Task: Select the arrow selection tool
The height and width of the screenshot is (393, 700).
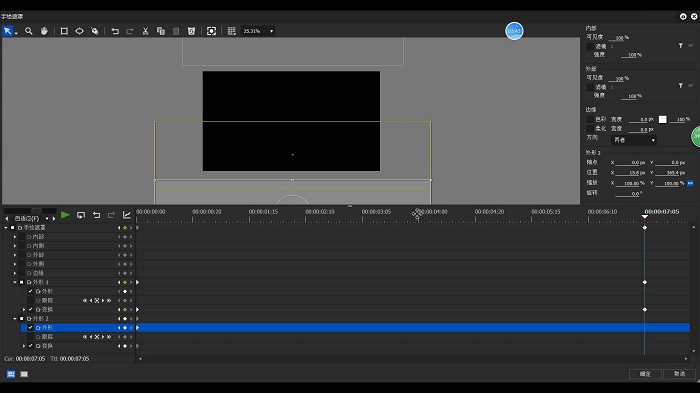Action: pyautogui.click(x=8, y=31)
